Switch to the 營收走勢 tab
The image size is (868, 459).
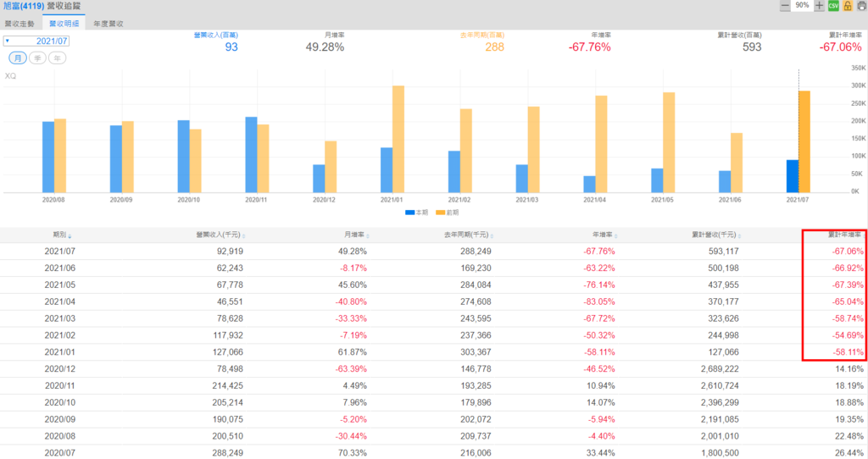[x=19, y=24]
